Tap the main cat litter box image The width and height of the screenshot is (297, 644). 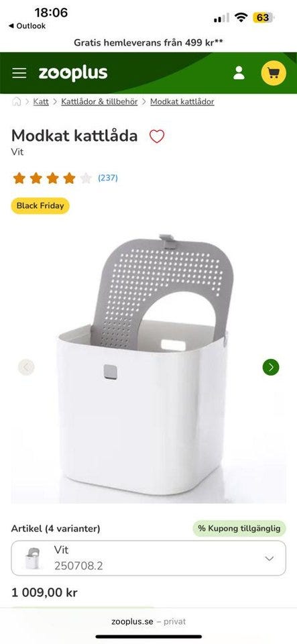[149, 366]
